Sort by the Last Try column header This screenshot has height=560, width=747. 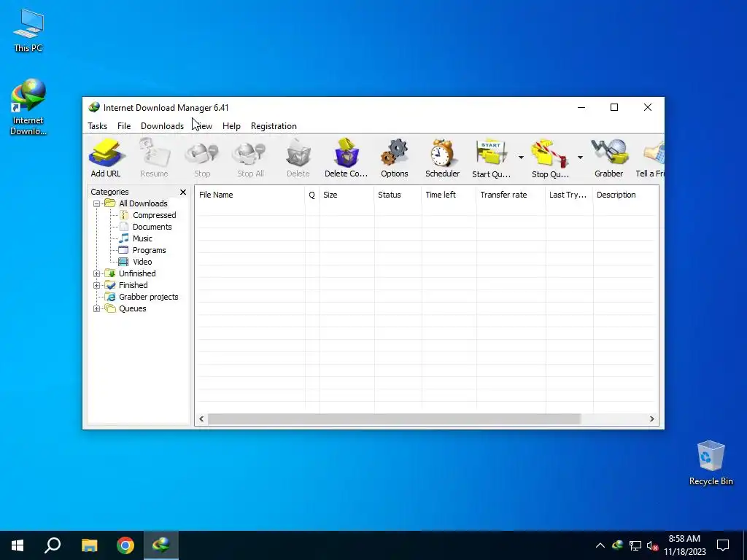(x=569, y=195)
